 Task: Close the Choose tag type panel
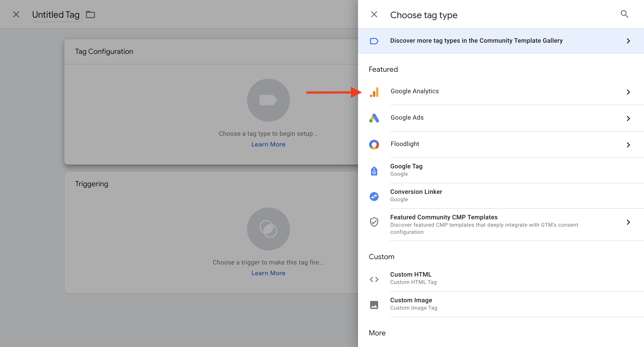click(374, 15)
